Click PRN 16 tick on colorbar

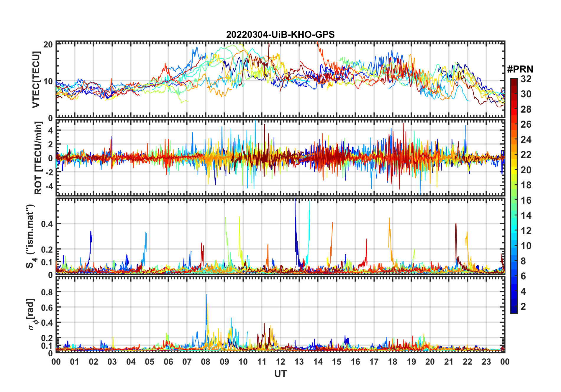click(x=526, y=200)
